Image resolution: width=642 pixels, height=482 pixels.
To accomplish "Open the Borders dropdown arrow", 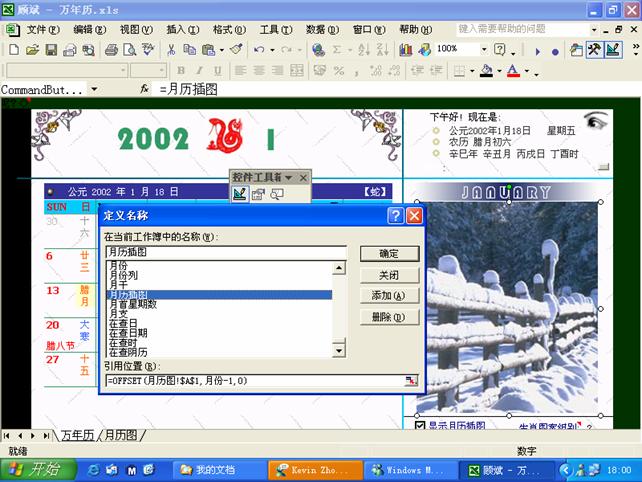I will tap(472, 71).
